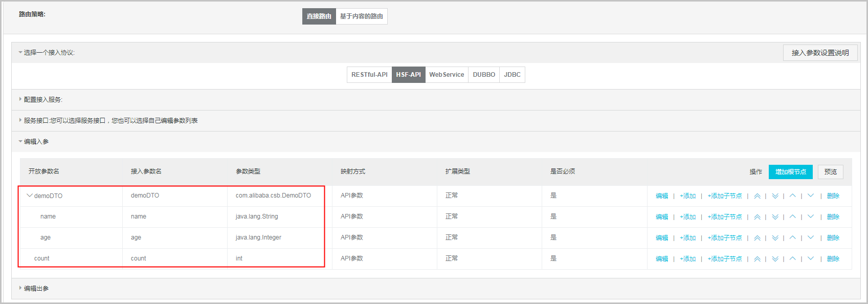Delete the age parameter row
Image resolution: width=868 pixels, height=304 pixels.
(833, 238)
